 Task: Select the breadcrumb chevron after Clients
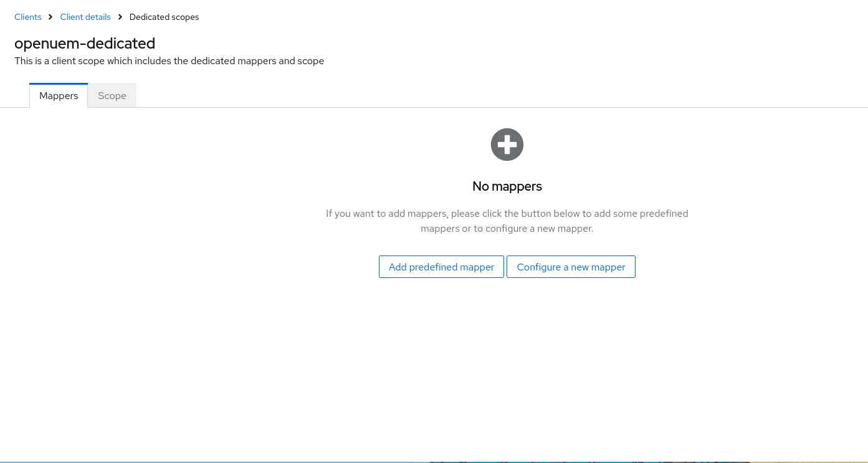[x=50, y=17]
